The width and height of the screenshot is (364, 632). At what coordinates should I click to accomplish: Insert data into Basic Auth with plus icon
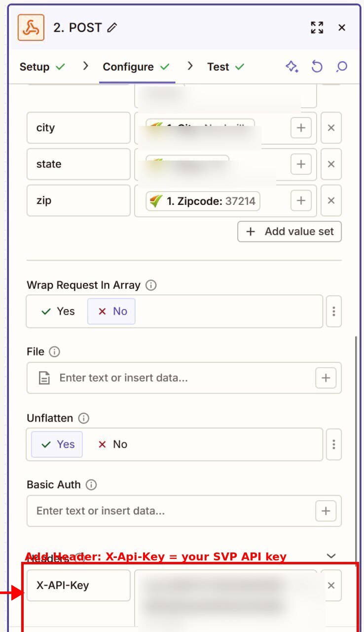coord(326,511)
